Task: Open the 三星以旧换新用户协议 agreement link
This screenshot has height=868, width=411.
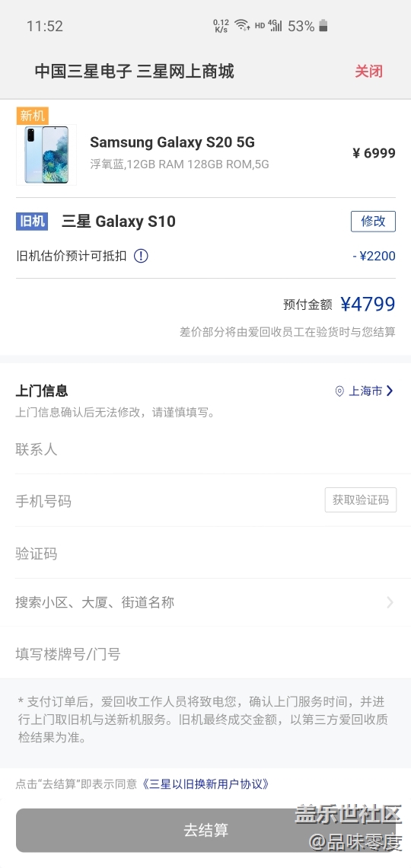Action: point(206,783)
